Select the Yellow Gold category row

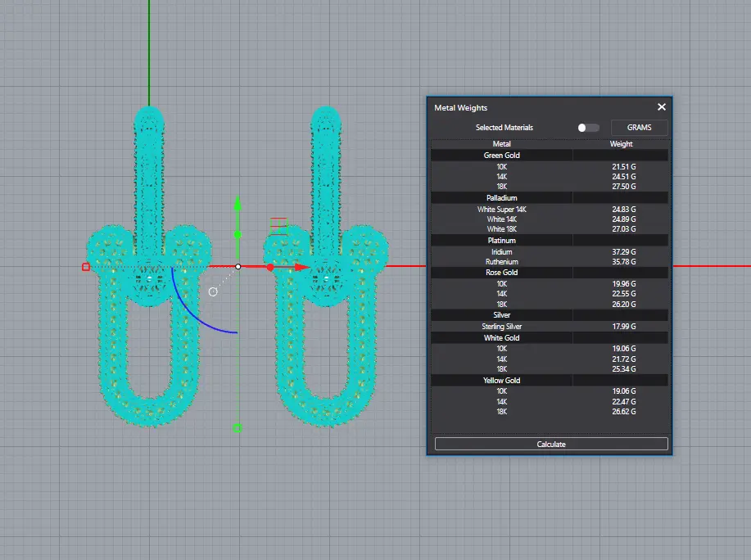click(501, 381)
